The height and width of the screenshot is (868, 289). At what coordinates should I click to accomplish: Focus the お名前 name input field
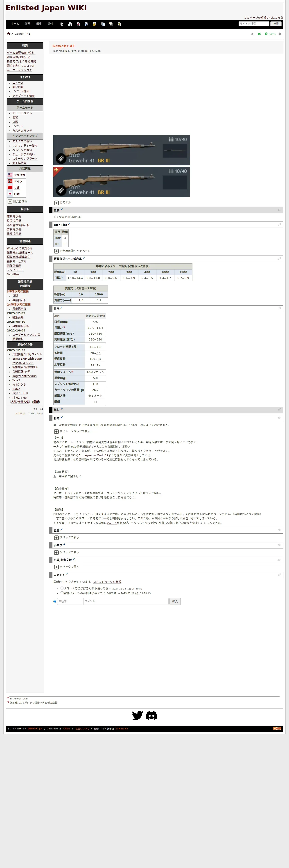(70, 601)
